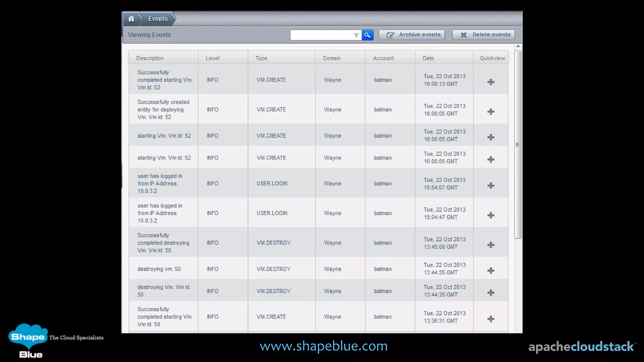Click the Viewing Events title text
The height and width of the screenshot is (362, 644).
[x=149, y=35]
